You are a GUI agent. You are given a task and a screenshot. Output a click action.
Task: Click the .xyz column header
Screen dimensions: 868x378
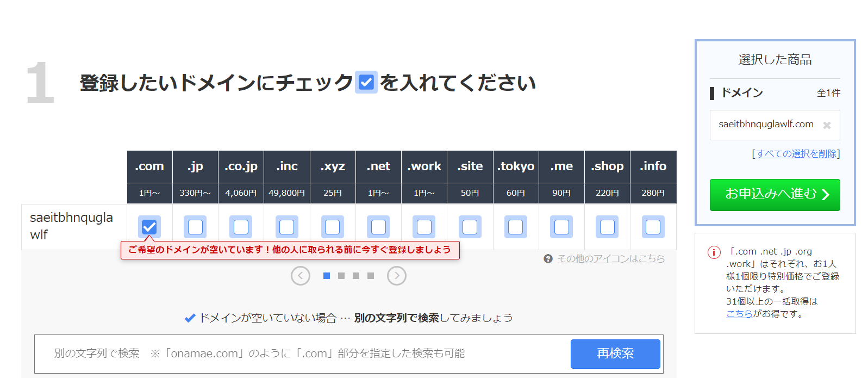(333, 166)
